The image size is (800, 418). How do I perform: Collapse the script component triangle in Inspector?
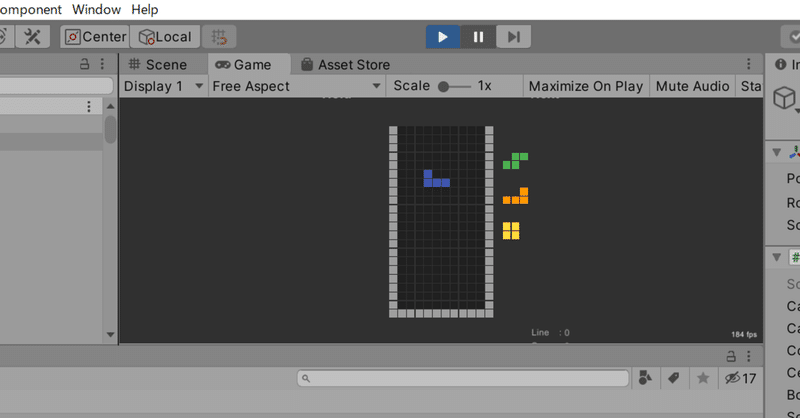[777, 257]
